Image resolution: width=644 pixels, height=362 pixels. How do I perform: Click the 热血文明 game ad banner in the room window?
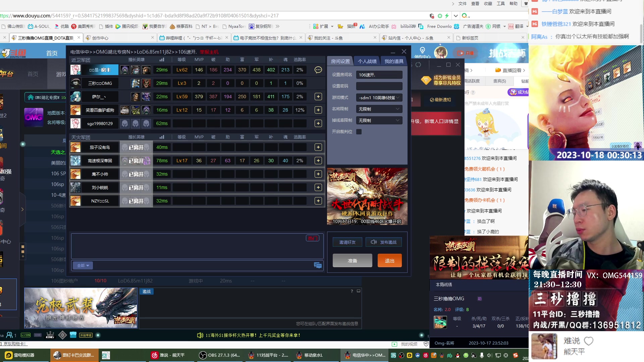point(367,196)
